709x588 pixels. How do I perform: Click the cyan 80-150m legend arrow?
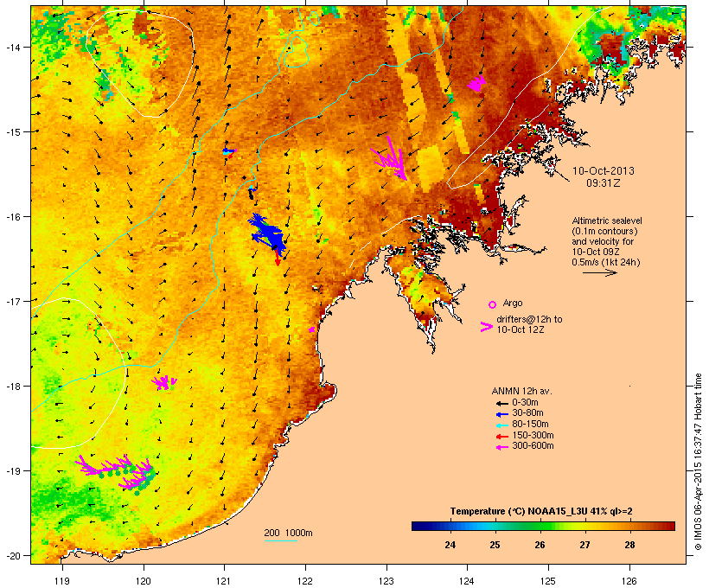[502, 425]
